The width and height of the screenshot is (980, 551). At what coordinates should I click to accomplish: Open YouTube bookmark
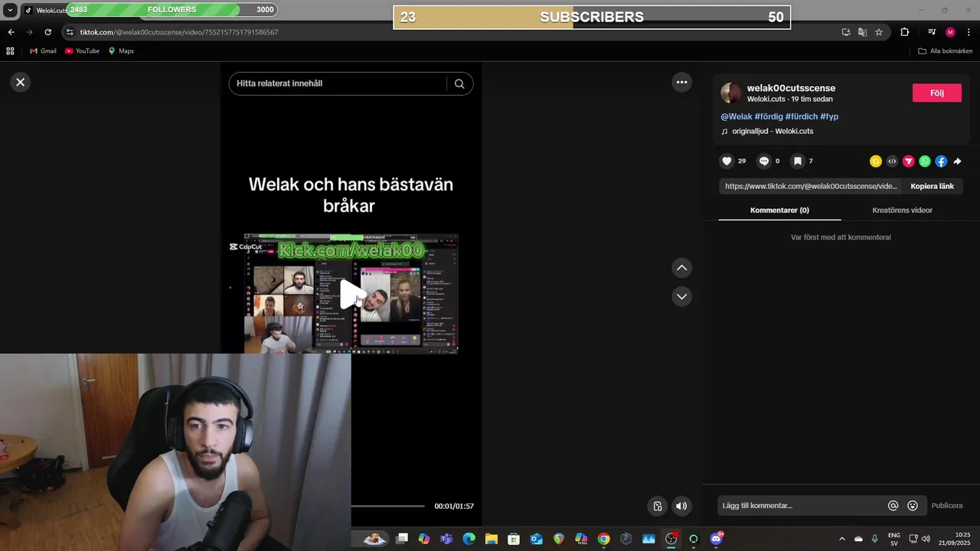pos(82,51)
